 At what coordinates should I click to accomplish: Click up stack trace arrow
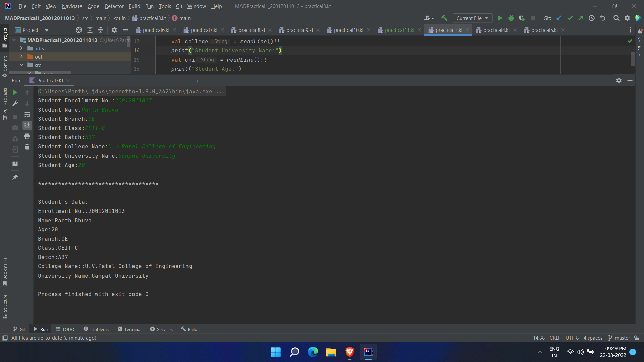tap(27, 92)
